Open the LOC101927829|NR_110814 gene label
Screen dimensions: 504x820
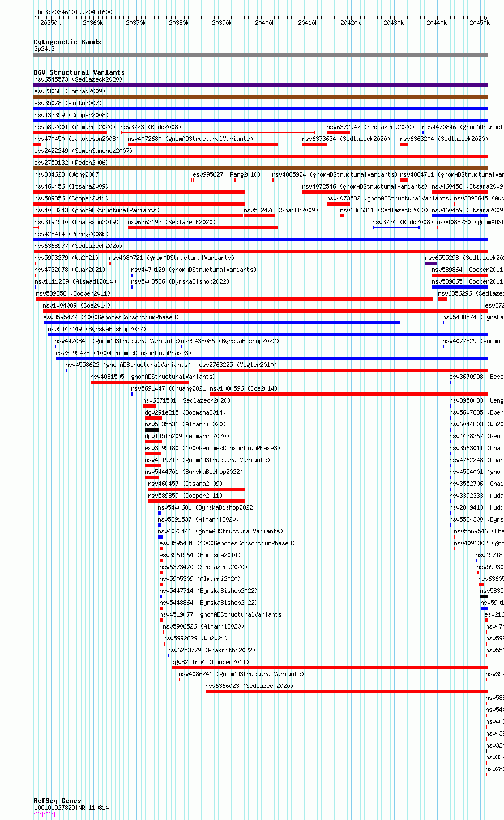(x=71, y=808)
